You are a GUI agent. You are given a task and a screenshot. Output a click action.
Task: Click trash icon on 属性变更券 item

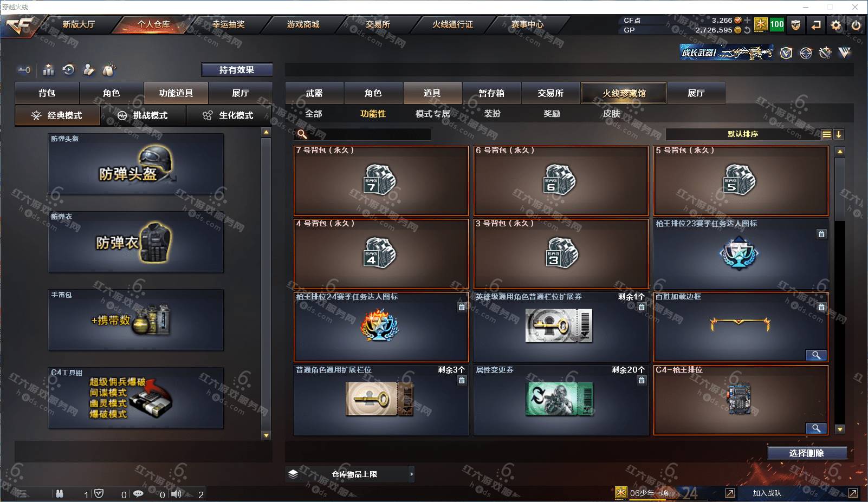(642, 380)
